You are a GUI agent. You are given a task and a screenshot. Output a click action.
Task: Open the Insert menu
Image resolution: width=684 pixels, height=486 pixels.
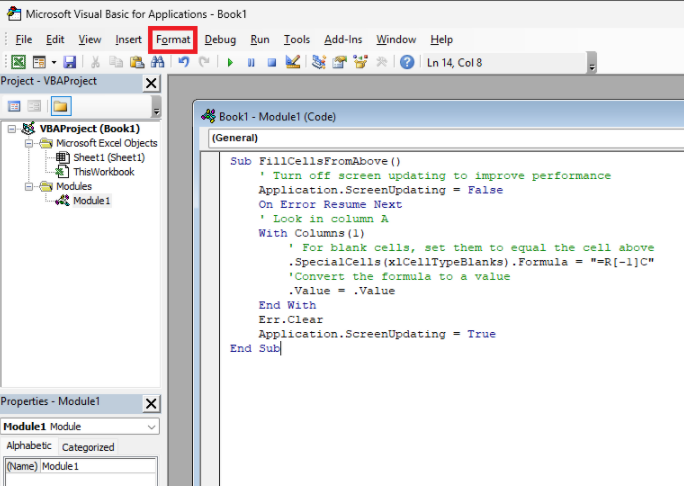(x=128, y=40)
